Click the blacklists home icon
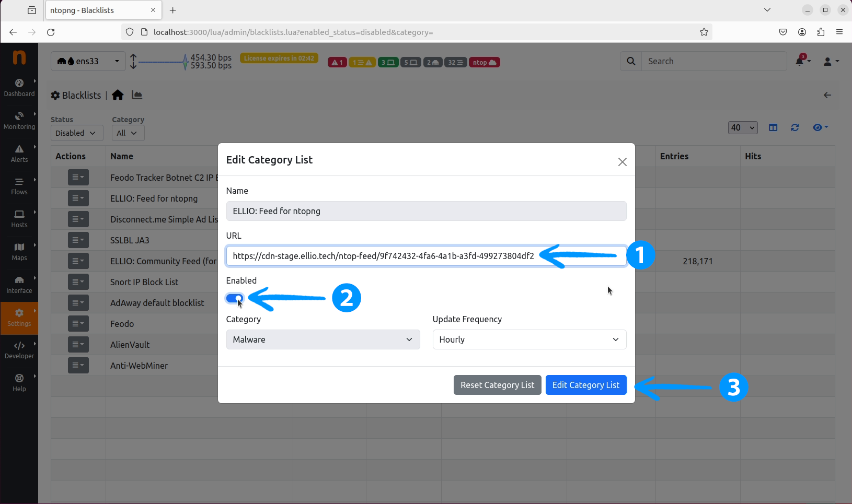852x504 pixels. (118, 95)
